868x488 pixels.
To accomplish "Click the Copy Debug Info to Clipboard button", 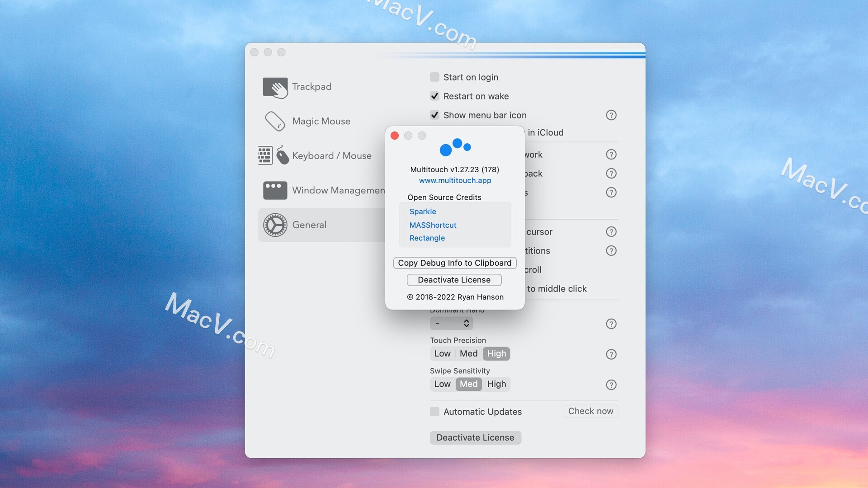I will point(454,263).
